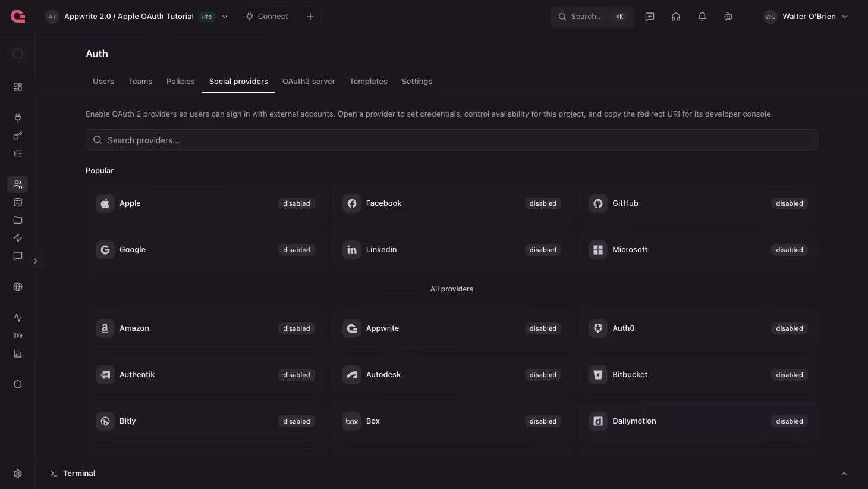This screenshot has height=489, width=868.
Task: Click the Amazon logo icon
Action: [105, 328]
